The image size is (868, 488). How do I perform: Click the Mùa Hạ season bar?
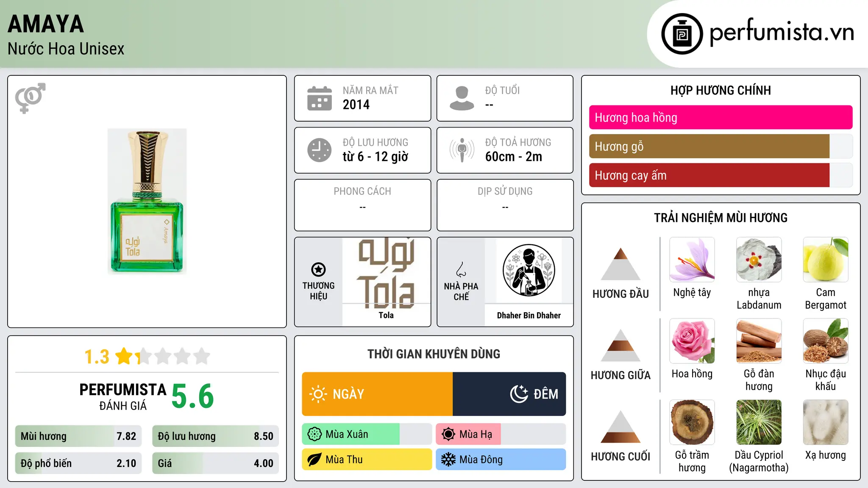pos(501,434)
